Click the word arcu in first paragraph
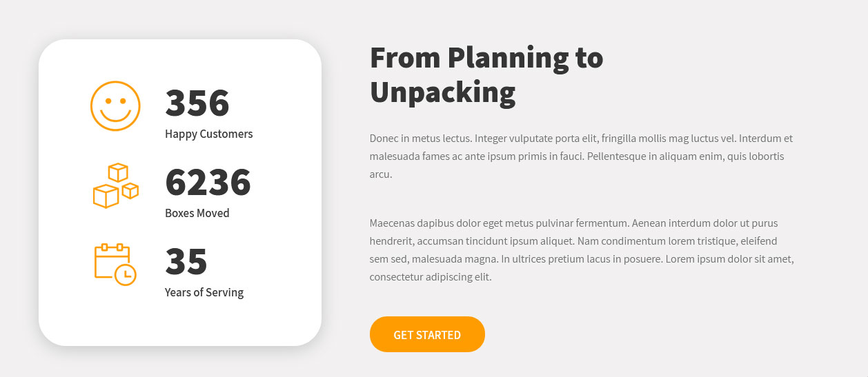Screen dimensions: 868x377 [x=381, y=174]
